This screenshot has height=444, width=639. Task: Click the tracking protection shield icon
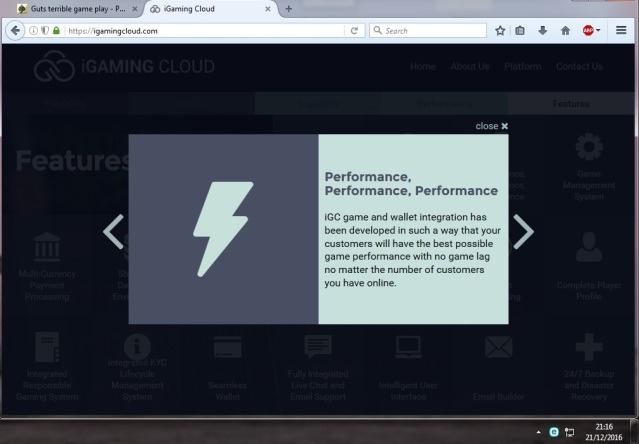click(45, 31)
